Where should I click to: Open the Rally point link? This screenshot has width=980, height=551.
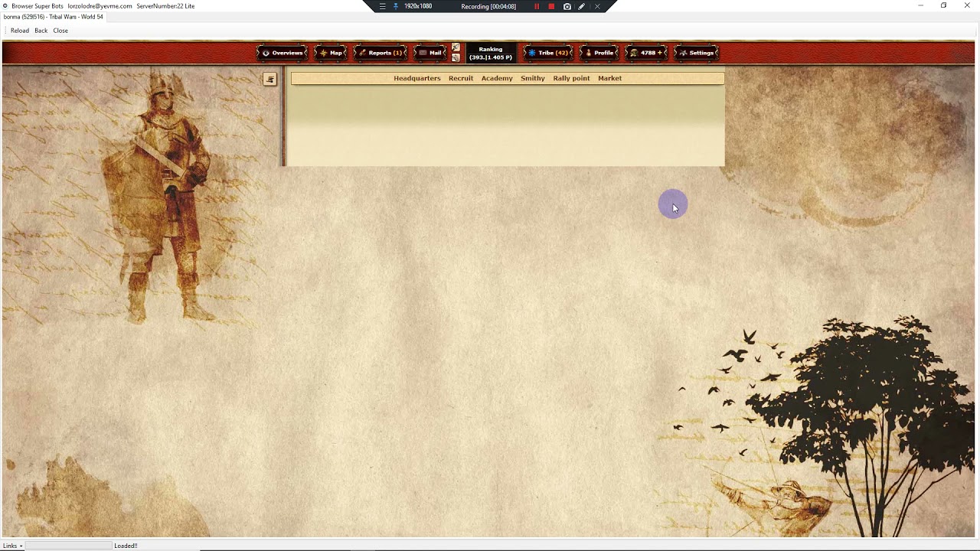click(x=572, y=78)
